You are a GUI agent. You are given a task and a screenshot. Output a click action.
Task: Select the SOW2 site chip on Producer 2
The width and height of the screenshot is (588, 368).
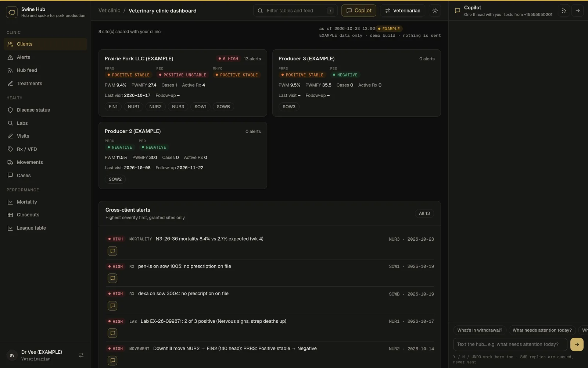115,179
